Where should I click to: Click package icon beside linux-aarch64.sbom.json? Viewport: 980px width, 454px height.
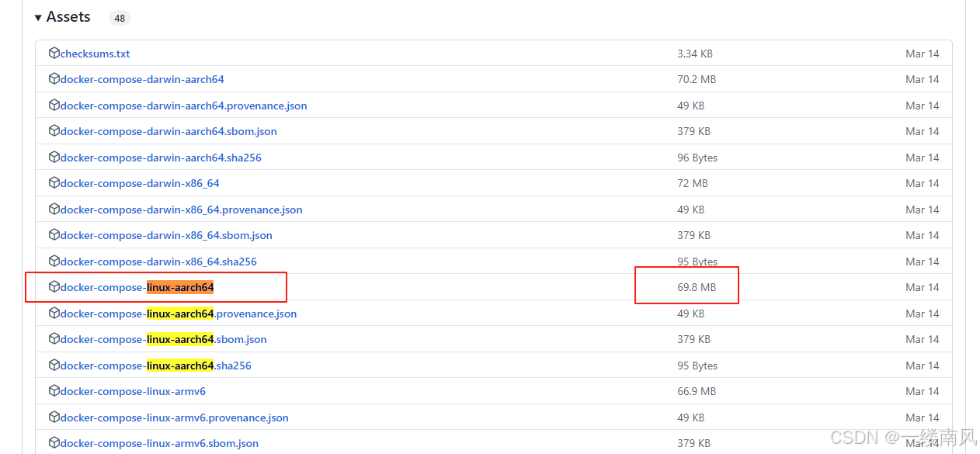pos(54,339)
